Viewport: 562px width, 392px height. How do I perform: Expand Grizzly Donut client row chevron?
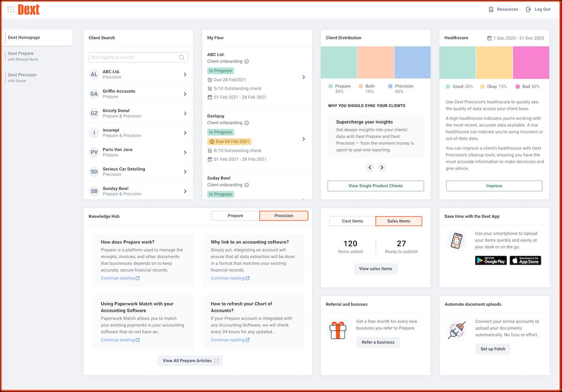click(185, 113)
